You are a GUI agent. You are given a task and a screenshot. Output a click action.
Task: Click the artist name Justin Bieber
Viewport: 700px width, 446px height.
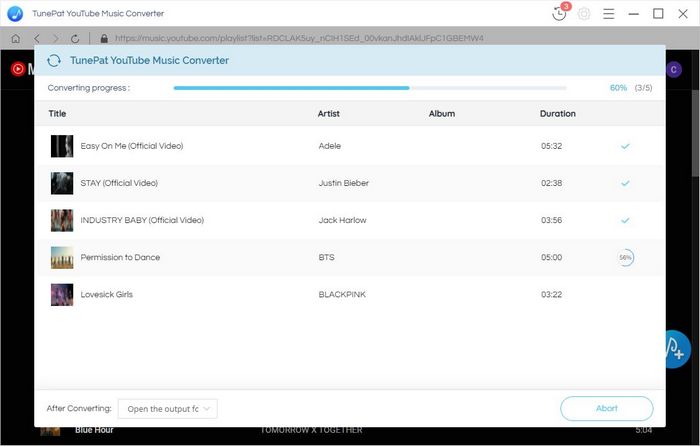[x=344, y=183]
